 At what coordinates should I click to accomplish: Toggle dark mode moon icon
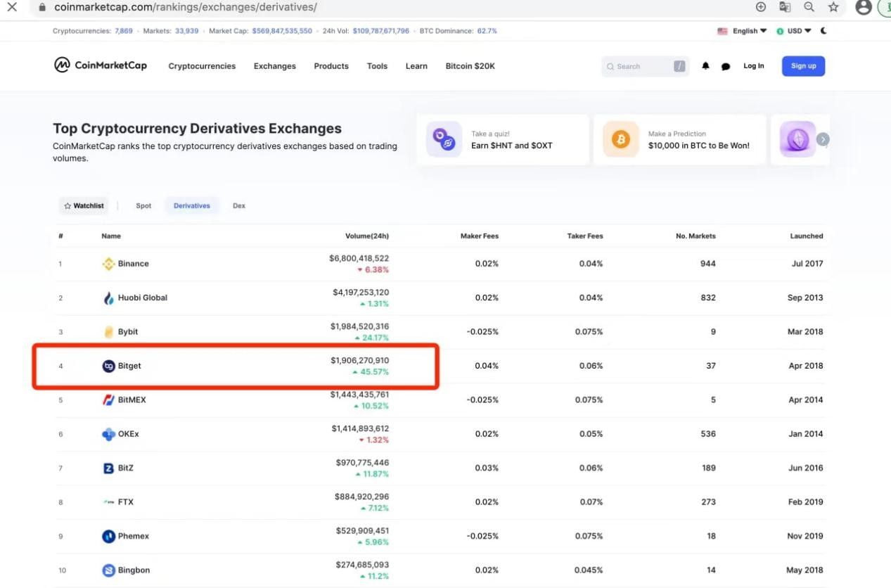823,31
